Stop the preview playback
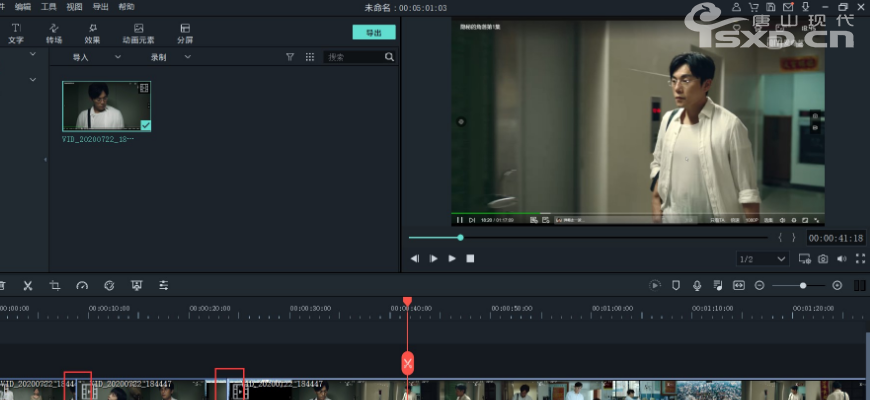This screenshot has width=870, height=400. point(470,259)
